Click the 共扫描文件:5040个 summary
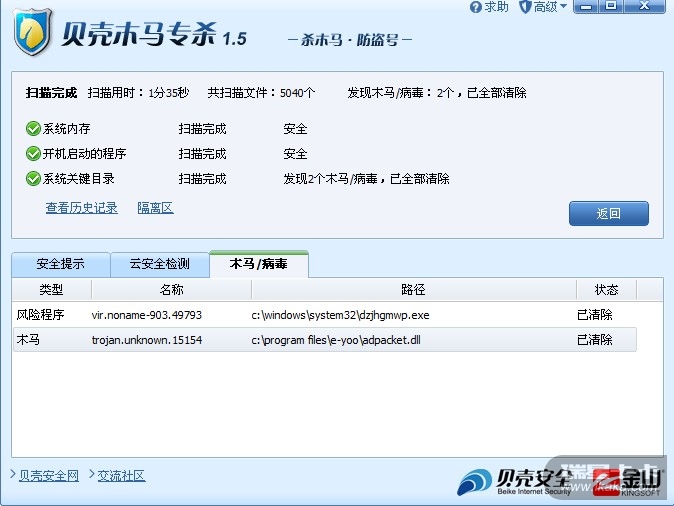 (x=261, y=92)
